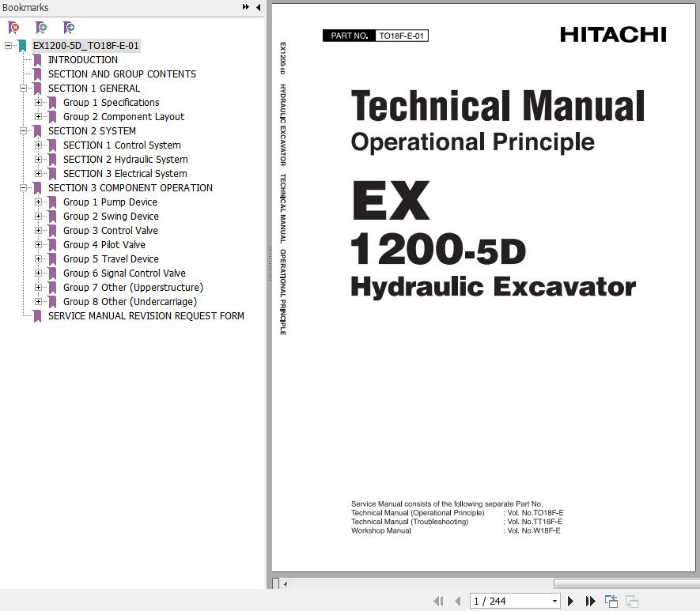Image resolution: width=700 pixels, height=611 pixels.
Task: Click the Bookmarks panel title
Action: coord(25,8)
